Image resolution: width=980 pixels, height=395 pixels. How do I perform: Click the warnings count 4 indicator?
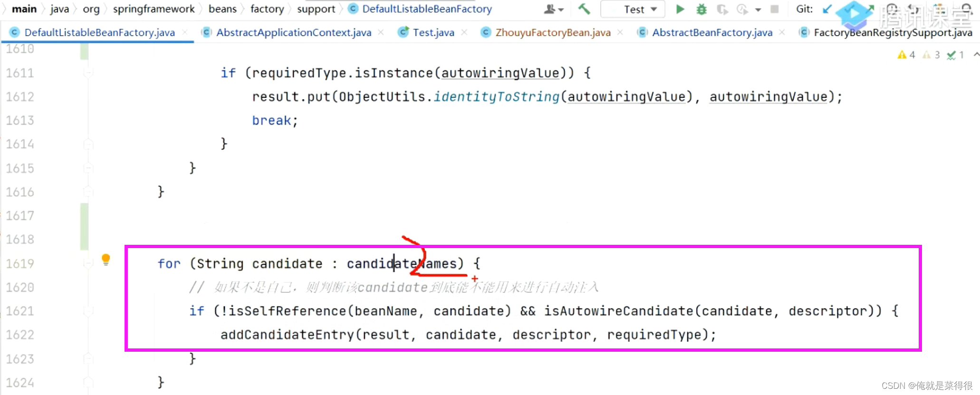click(906, 55)
